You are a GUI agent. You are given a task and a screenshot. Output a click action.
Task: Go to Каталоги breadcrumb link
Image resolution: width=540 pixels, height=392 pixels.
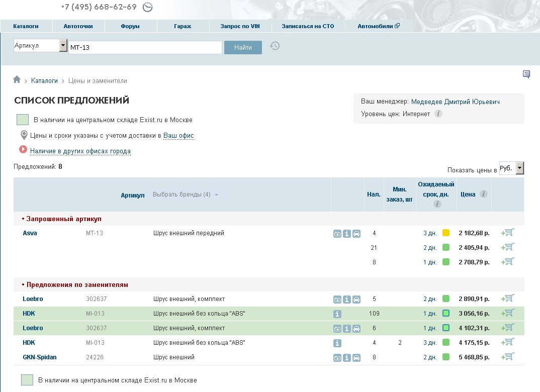pyautogui.click(x=44, y=80)
